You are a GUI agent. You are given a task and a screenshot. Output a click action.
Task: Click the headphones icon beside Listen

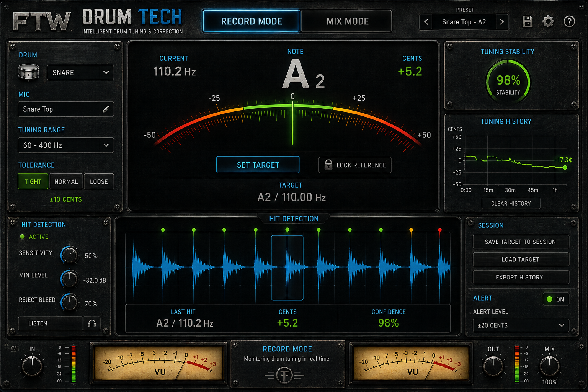click(x=92, y=323)
